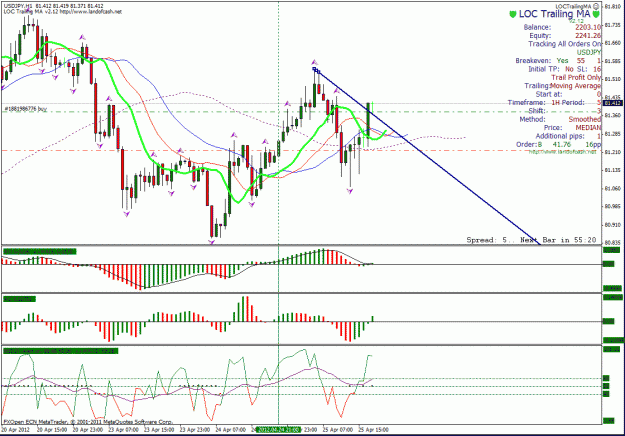Click the #1881986776 buy order label
The height and width of the screenshot is (436, 625).
click(26, 109)
